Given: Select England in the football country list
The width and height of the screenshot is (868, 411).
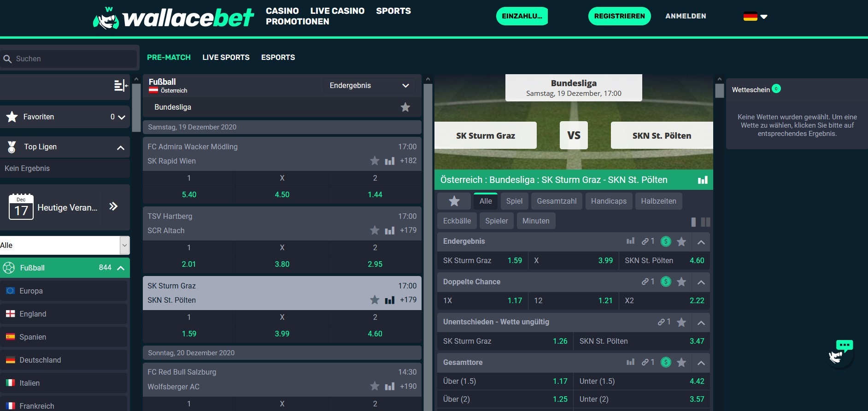Looking at the screenshot, I should click(64, 314).
